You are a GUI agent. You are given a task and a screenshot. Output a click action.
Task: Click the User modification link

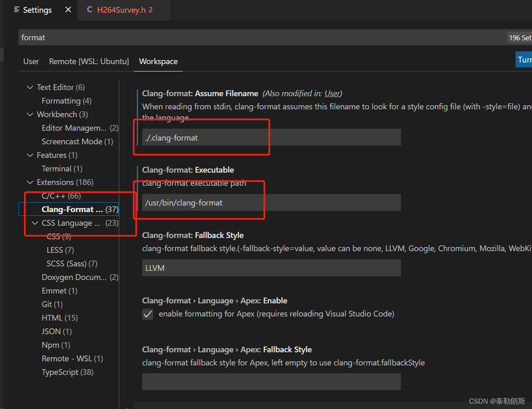pos(332,93)
